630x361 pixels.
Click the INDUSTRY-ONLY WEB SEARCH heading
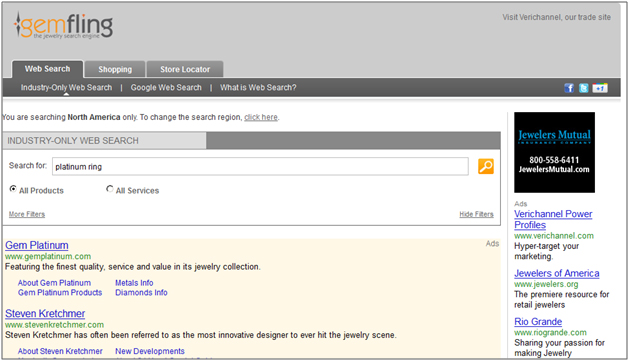coord(73,141)
